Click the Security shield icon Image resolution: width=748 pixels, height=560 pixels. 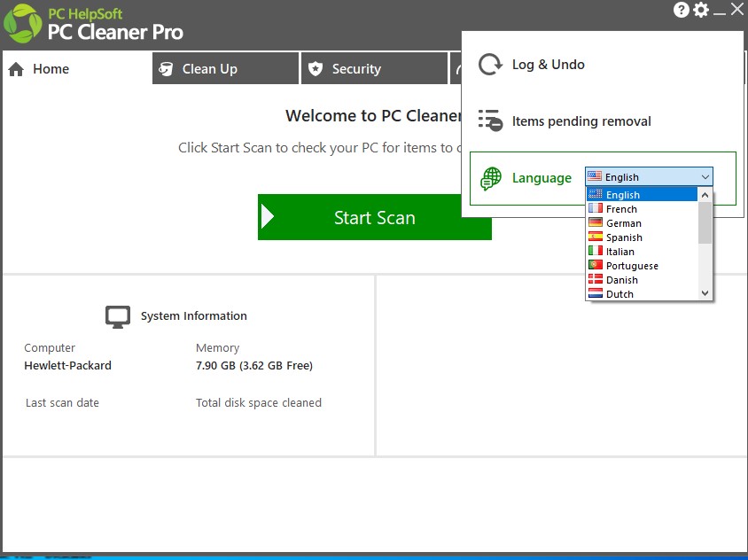(316, 69)
